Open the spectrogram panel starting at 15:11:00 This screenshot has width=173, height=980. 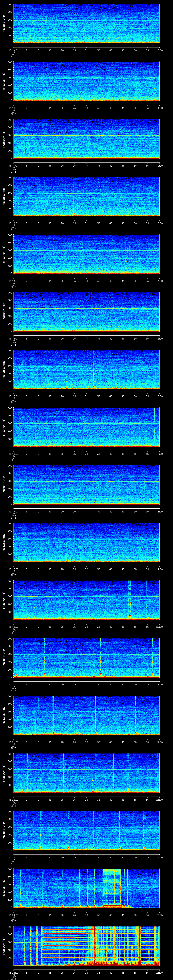coord(86,139)
